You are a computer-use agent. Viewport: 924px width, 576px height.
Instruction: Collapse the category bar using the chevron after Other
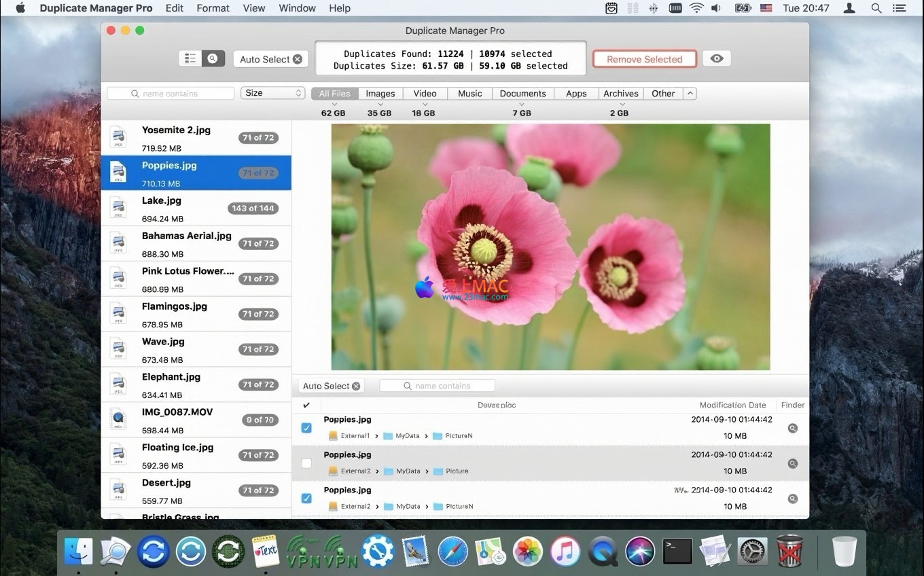(x=690, y=94)
